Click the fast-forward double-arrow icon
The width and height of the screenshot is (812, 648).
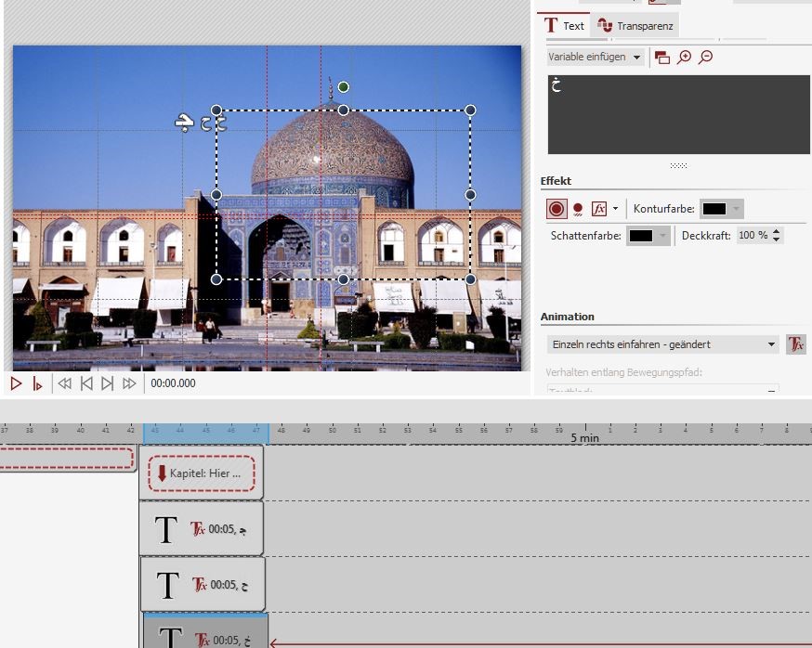tap(129, 383)
